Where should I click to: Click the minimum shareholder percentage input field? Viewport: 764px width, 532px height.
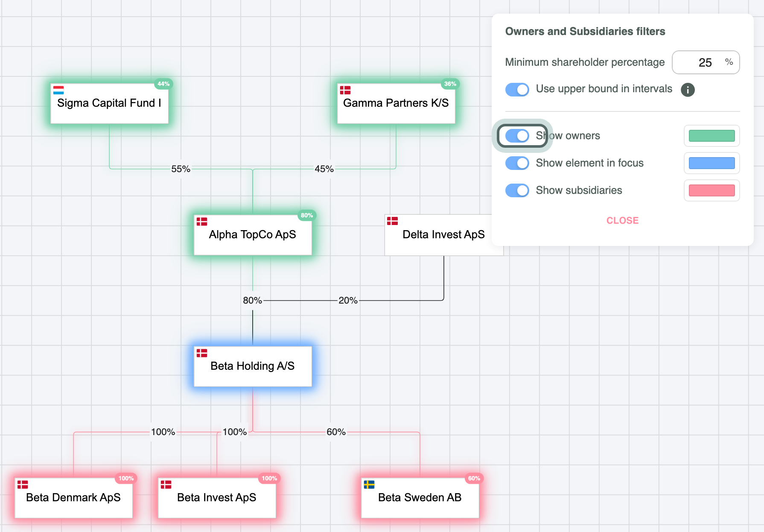point(706,62)
